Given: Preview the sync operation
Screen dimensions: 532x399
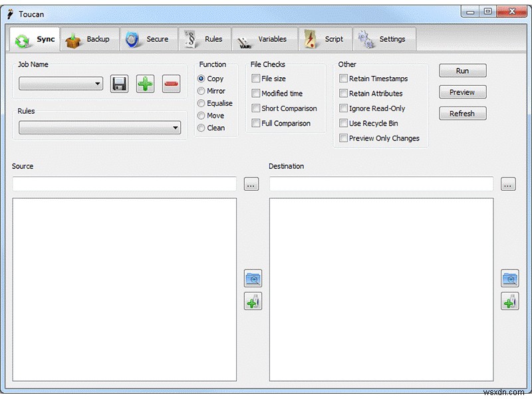Looking at the screenshot, I should point(462,92).
